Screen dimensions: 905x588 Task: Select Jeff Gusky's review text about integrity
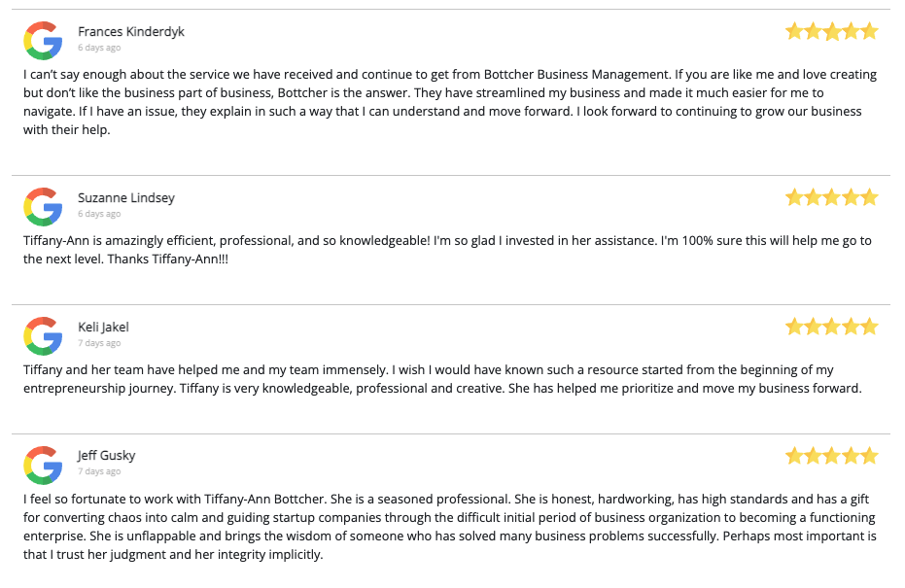(x=450, y=527)
